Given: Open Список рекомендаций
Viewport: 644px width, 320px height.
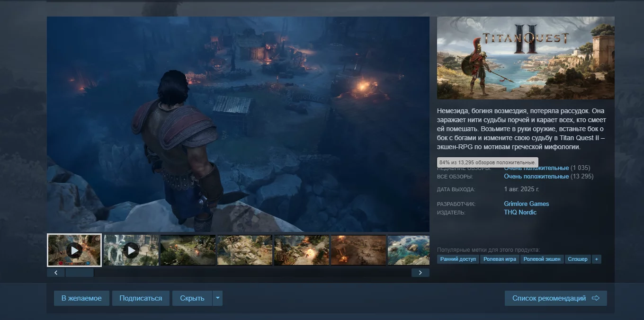Looking at the screenshot, I should [556, 298].
